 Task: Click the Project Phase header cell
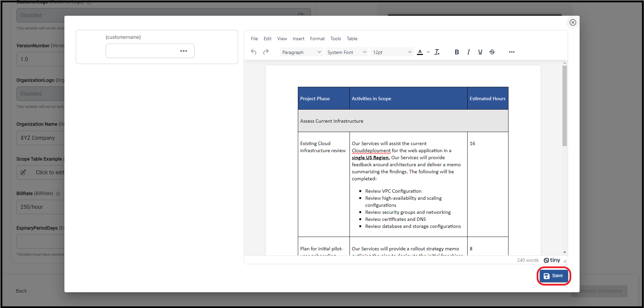tap(324, 98)
